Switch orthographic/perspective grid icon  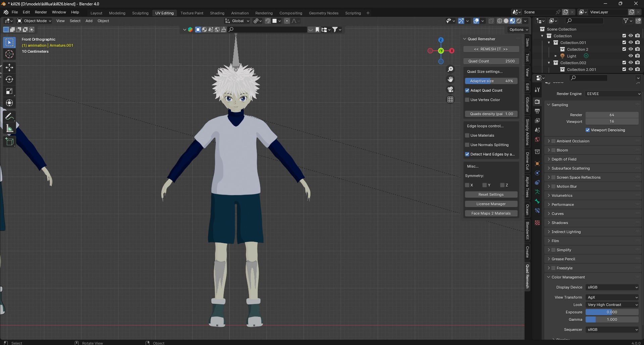tap(450, 99)
